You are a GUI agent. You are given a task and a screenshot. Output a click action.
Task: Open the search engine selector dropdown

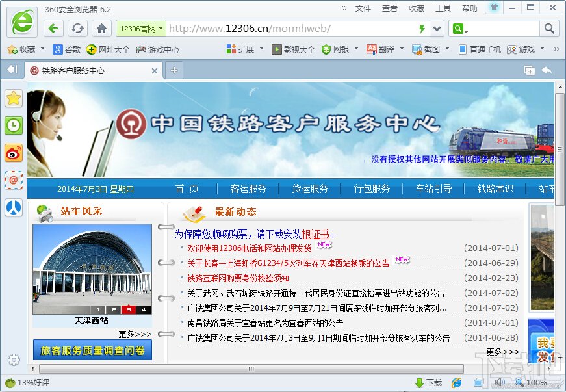tap(460, 29)
